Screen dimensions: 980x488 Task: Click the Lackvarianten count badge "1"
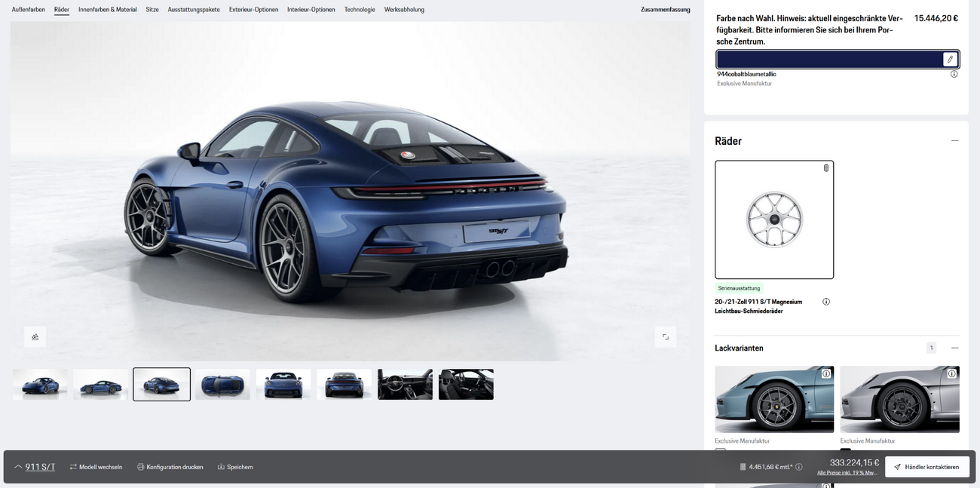pos(931,348)
